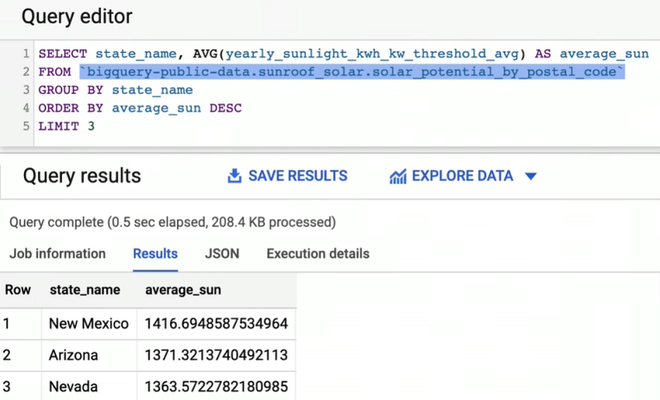The width and height of the screenshot is (660, 400).
Task: Switch to the Results tab
Action: coord(155,254)
